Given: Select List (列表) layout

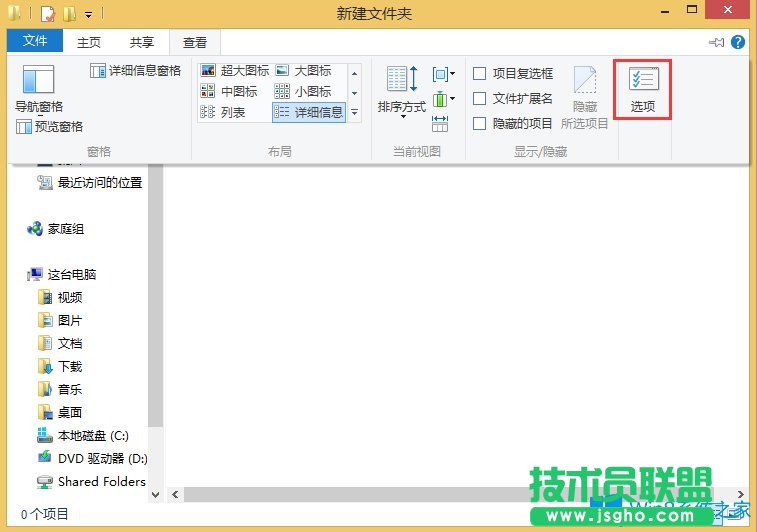Looking at the screenshot, I should 223,112.
